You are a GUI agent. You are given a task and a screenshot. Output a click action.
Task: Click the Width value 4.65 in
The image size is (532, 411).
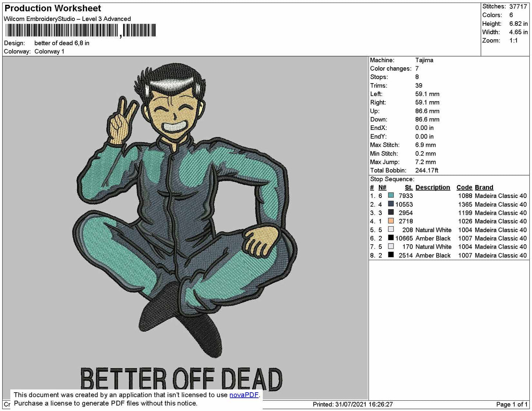tap(518, 32)
